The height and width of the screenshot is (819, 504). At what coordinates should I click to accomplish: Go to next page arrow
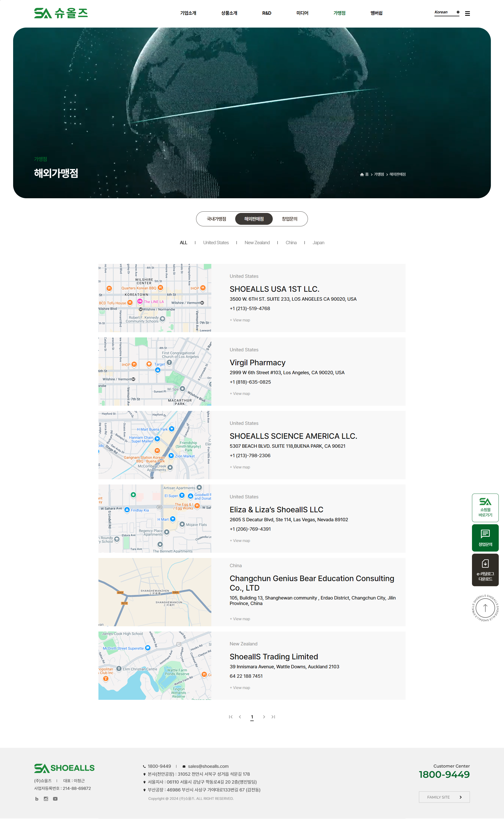click(264, 717)
